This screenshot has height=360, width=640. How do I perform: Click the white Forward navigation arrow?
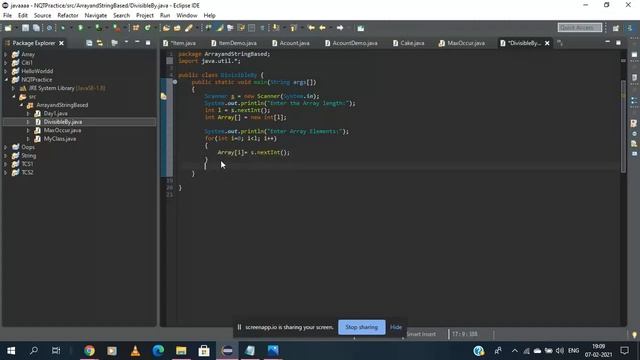pos(340,28)
